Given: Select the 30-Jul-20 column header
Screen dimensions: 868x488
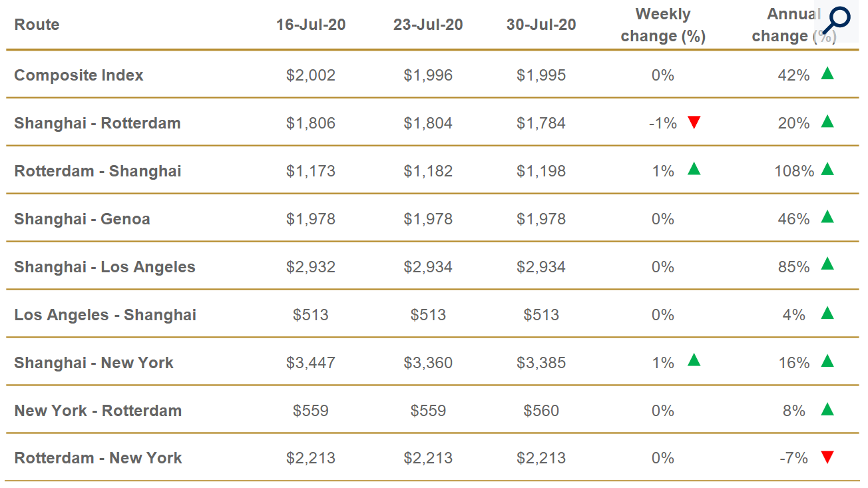Looking at the screenshot, I should click(541, 25).
